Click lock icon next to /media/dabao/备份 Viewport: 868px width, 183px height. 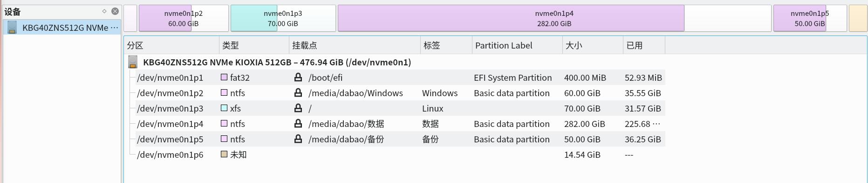(298, 139)
